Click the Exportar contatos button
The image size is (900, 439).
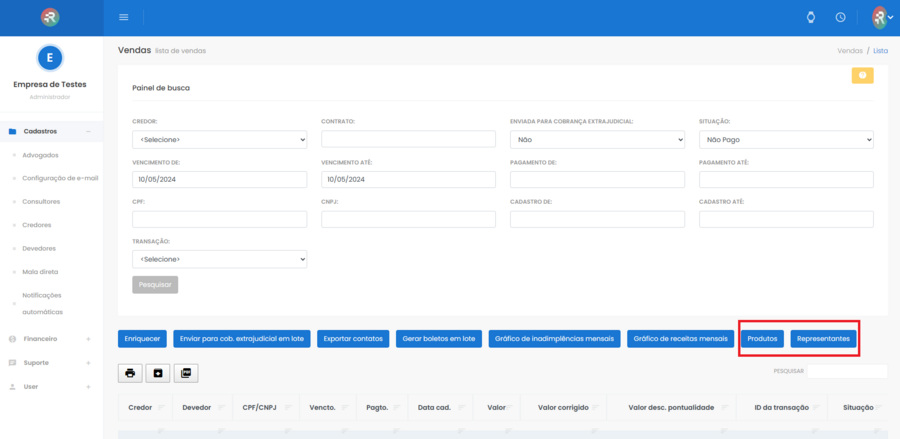[353, 339]
